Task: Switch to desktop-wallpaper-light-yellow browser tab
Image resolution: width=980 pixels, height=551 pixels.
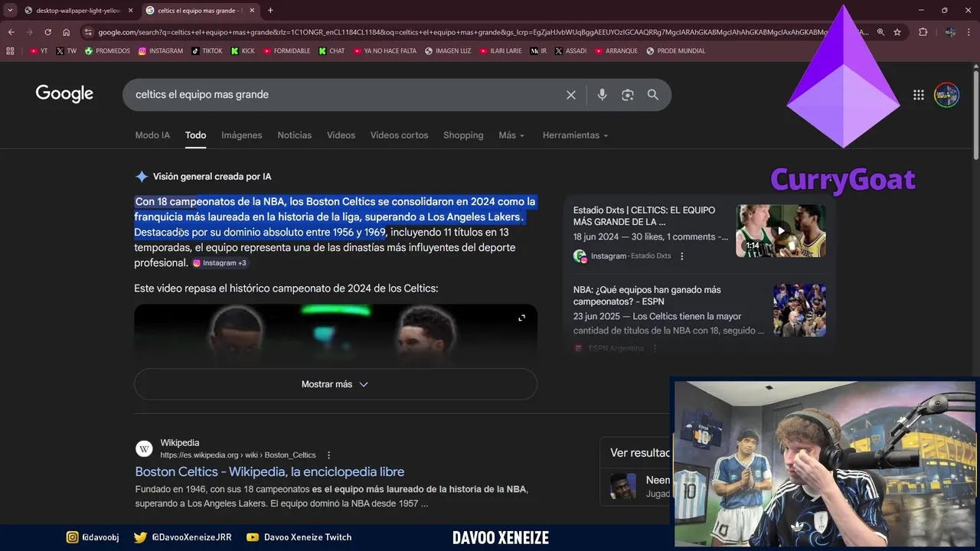Action: tap(78, 11)
